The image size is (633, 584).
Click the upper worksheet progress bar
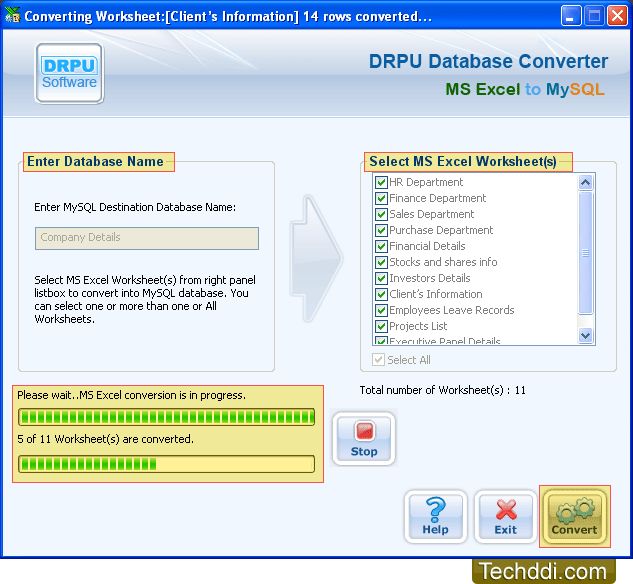pyautogui.click(x=166, y=417)
